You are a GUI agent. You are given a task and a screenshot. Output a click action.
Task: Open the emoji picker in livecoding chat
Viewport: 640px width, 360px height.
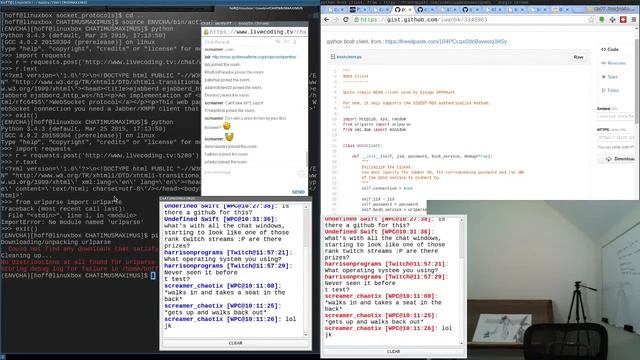pyautogui.click(x=301, y=173)
